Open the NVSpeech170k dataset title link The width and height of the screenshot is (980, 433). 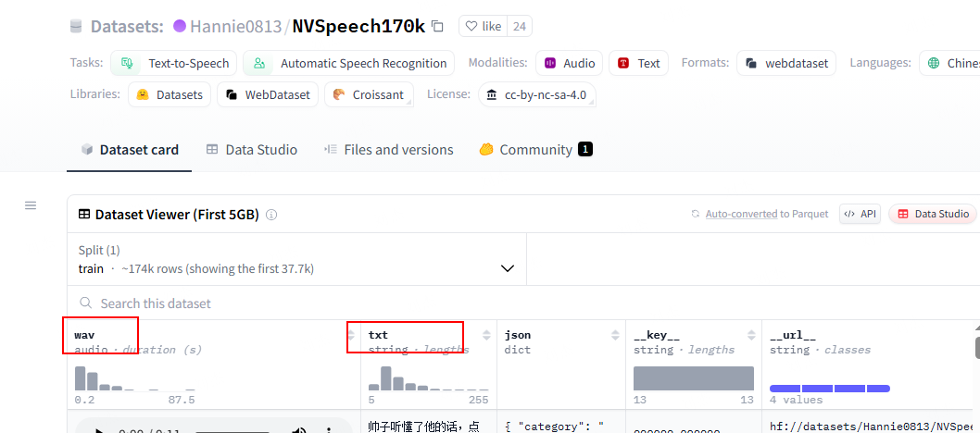pos(358,26)
